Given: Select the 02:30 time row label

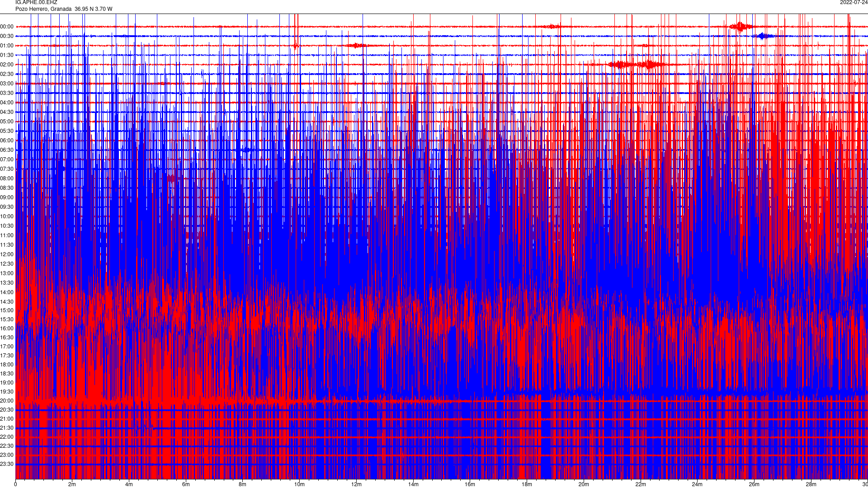Looking at the screenshot, I should click(7, 74).
